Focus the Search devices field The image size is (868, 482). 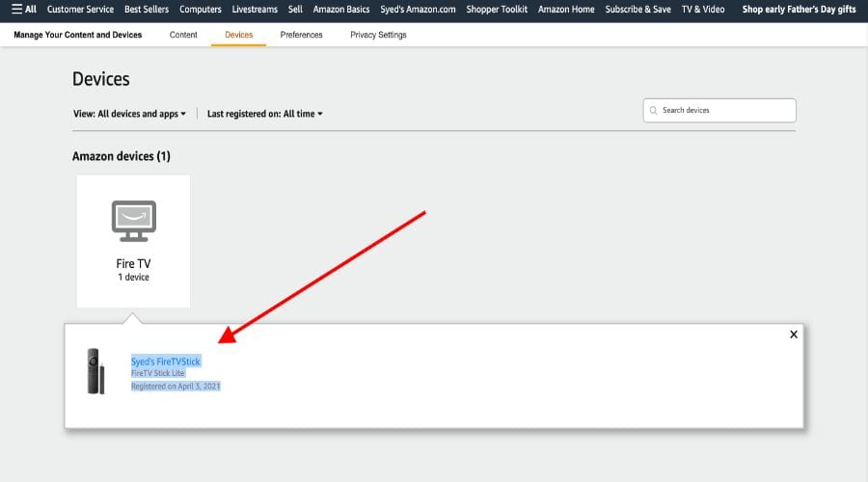click(719, 110)
